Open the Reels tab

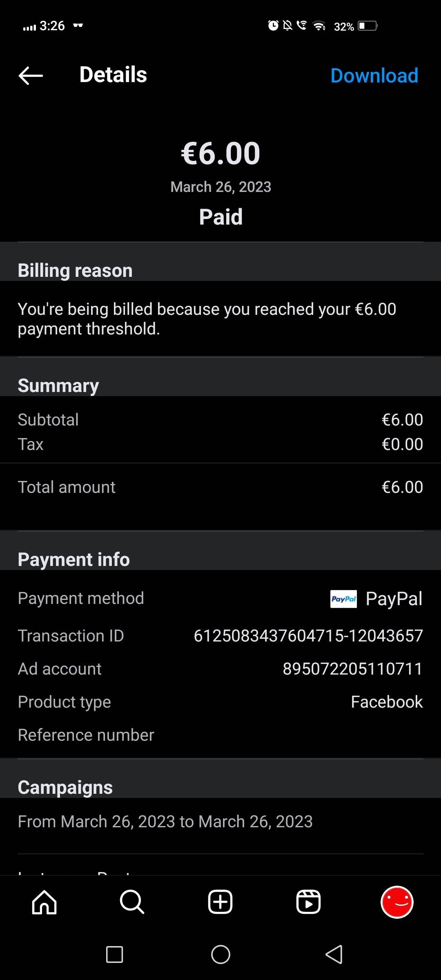(308, 902)
